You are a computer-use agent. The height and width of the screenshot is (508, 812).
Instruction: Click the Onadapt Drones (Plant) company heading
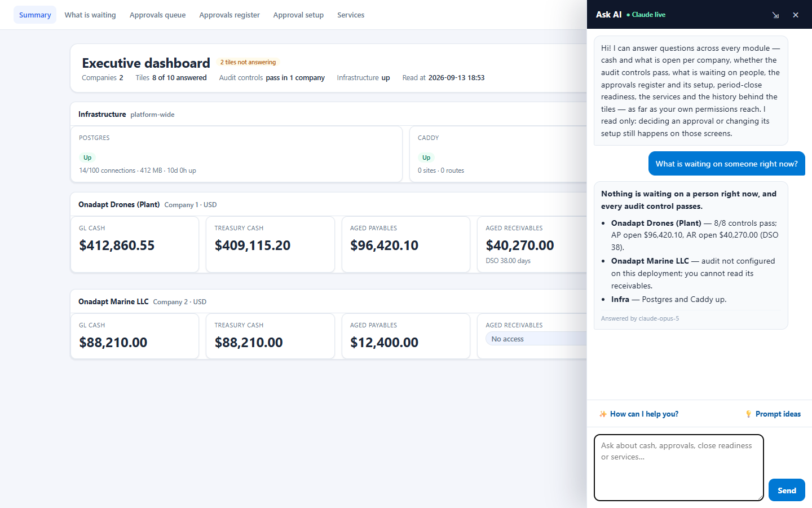[119, 204]
